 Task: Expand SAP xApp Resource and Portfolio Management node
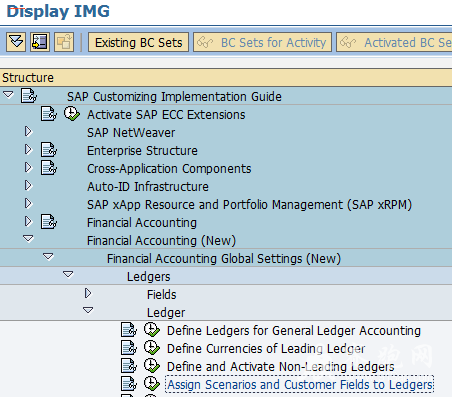point(28,204)
